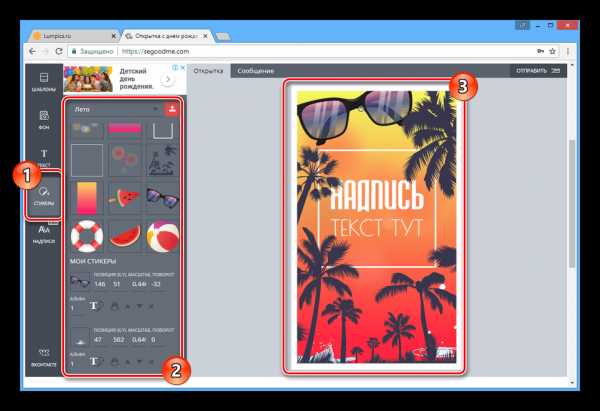Add the pink ribbon sticker
The height and width of the screenshot is (411, 600).
[125, 129]
